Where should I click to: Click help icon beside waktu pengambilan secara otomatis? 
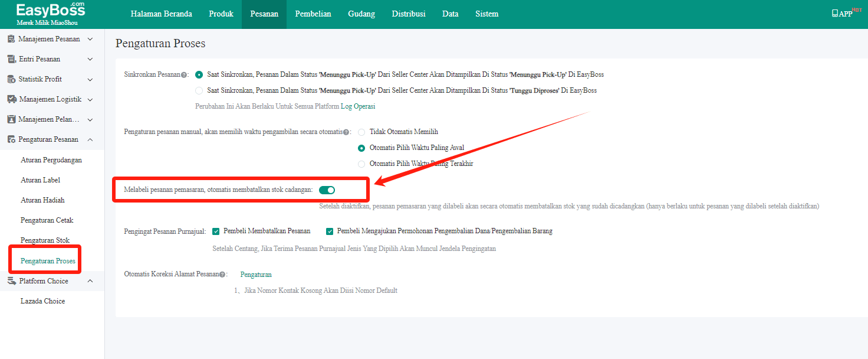click(346, 132)
